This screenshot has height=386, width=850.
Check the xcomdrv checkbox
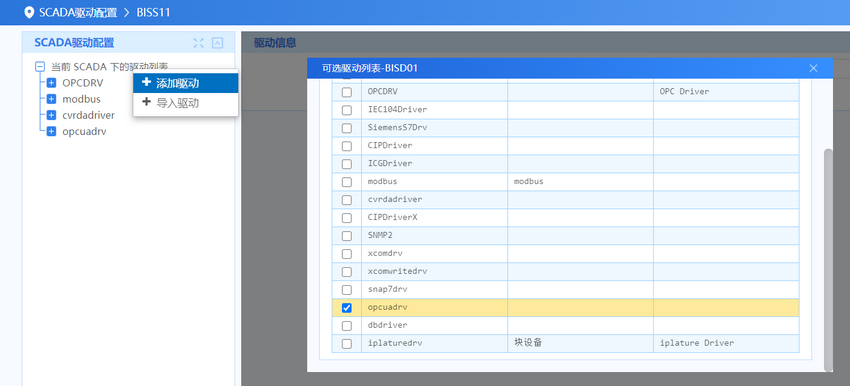(347, 254)
